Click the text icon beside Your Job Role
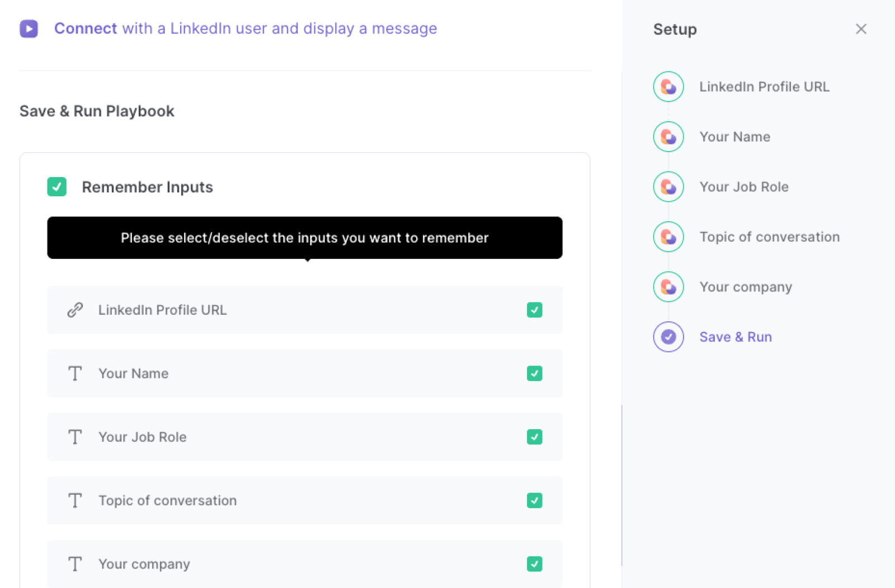The width and height of the screenshot is (895, 588). point(75,437)
